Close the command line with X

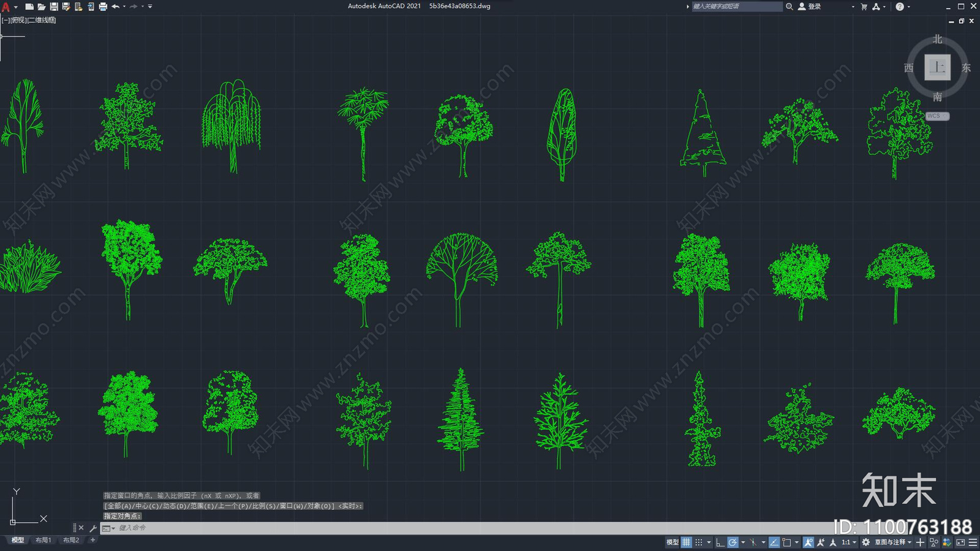click(81, 528)
